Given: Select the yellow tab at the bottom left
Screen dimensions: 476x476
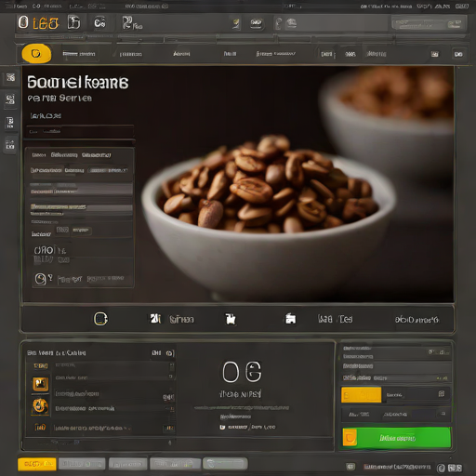Looking at the screenshot, I should [37, 464].
